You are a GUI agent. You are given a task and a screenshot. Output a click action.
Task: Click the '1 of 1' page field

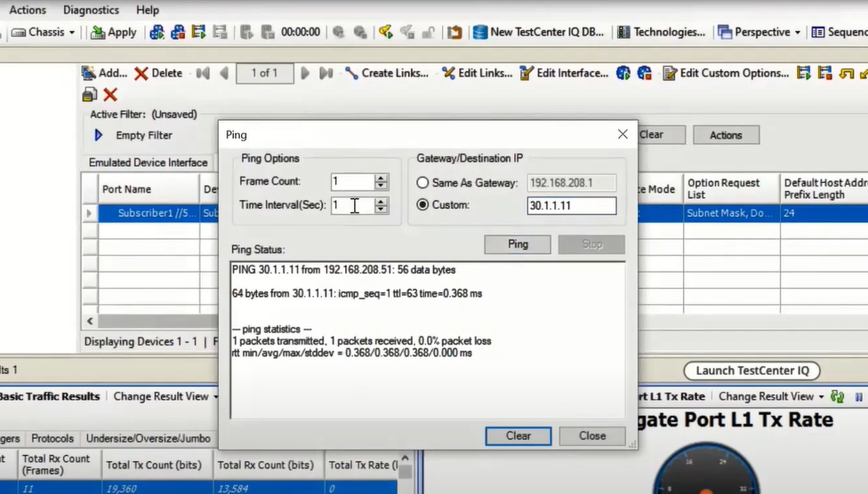(x=265, y=73)
